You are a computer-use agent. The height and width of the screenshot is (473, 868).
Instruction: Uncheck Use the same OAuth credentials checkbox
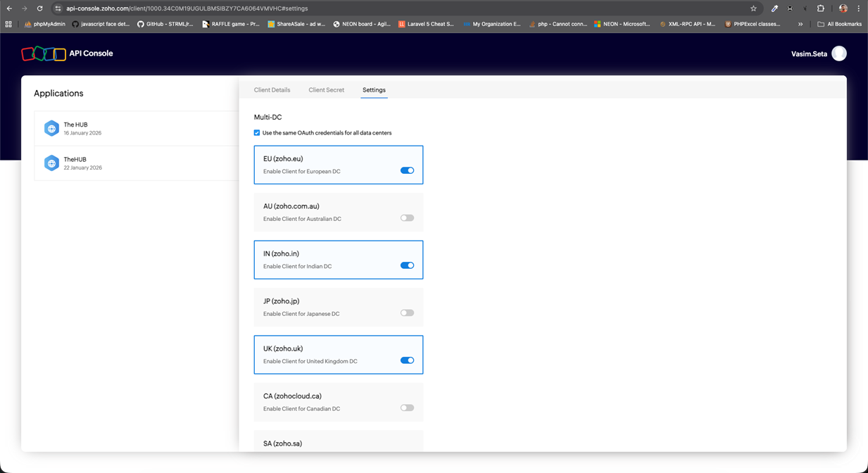click(257, 133)
